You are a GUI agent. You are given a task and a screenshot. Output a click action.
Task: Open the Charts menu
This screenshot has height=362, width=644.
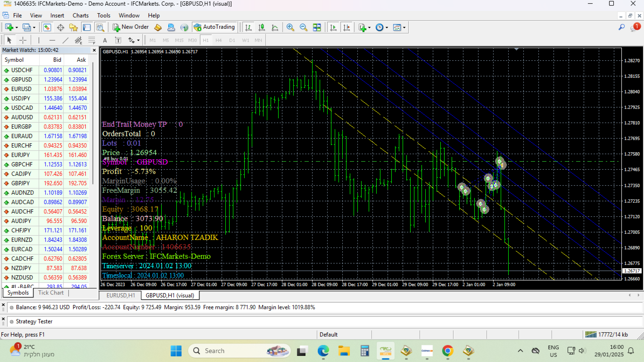coord(81,16)
